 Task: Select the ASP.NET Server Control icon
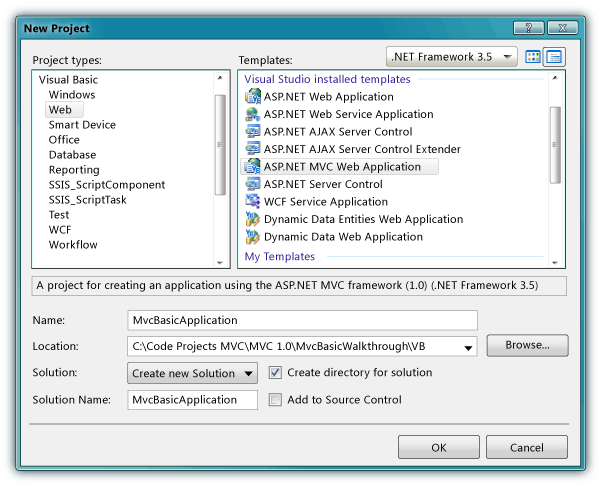(x=253, y=184)
